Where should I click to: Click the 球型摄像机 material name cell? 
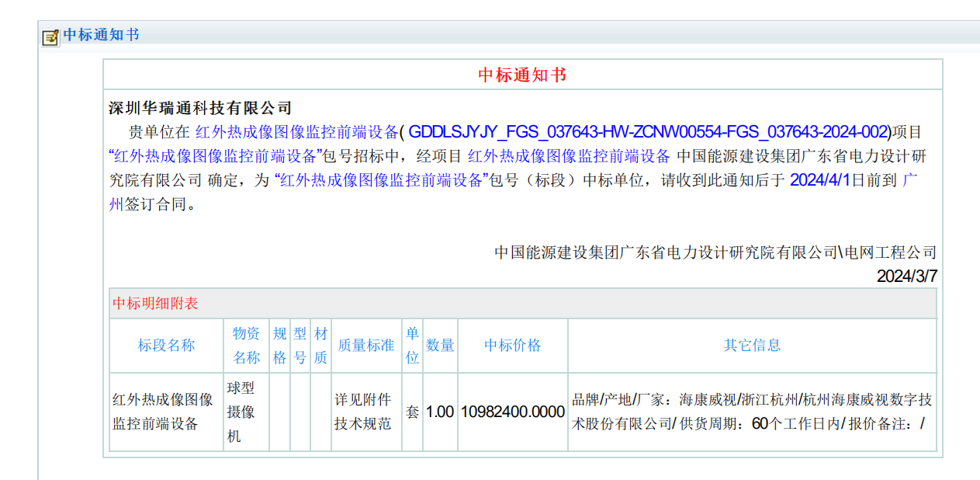240,412
